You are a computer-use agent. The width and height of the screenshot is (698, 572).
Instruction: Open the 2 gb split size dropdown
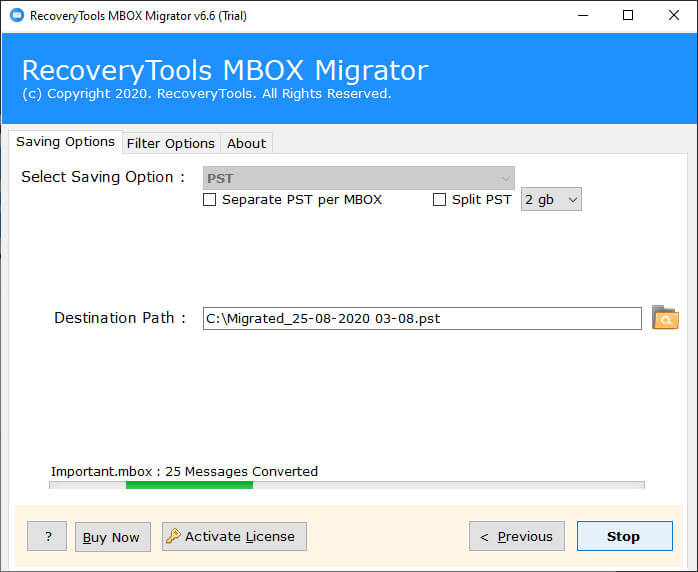[551, 199]
